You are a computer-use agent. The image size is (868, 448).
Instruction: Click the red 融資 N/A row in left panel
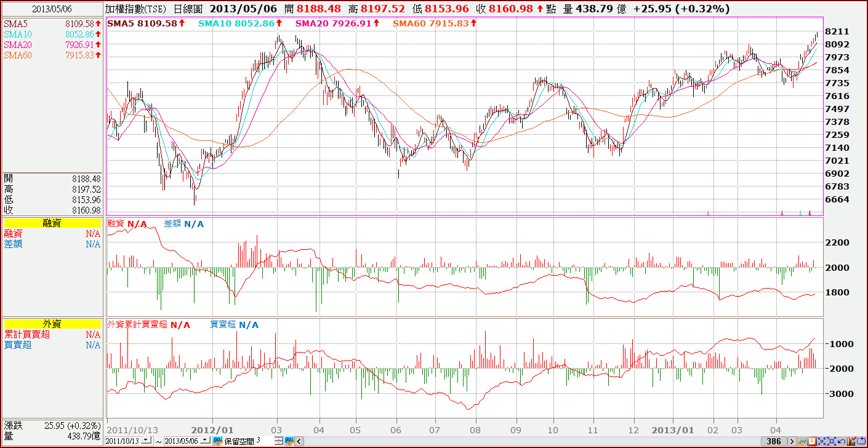pos(52,234)
